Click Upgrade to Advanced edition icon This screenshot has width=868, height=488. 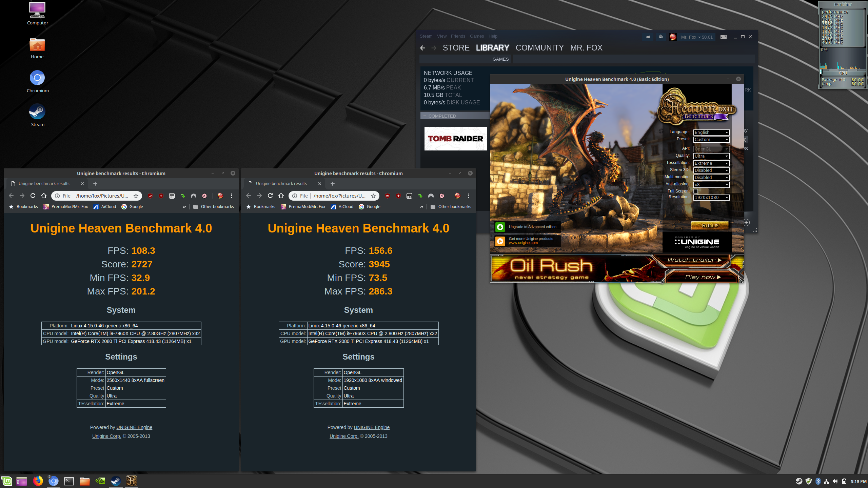point(500,227)
